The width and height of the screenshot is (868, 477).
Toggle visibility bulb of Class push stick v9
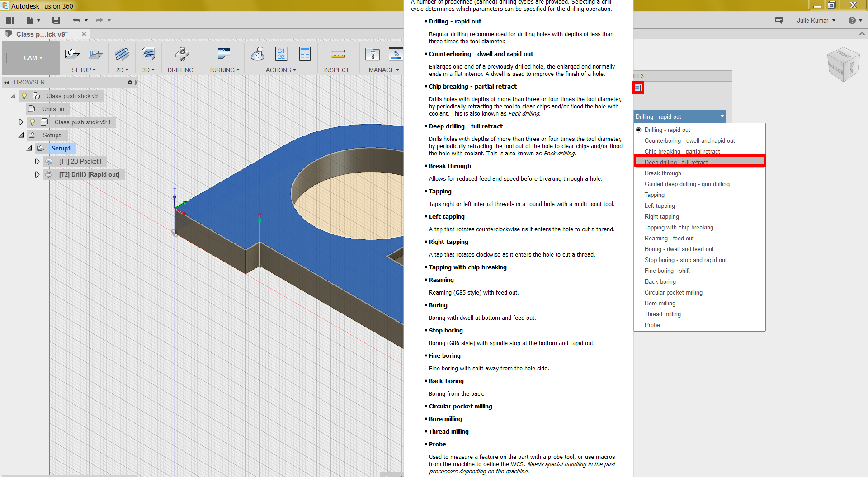(x=24, y=96)
